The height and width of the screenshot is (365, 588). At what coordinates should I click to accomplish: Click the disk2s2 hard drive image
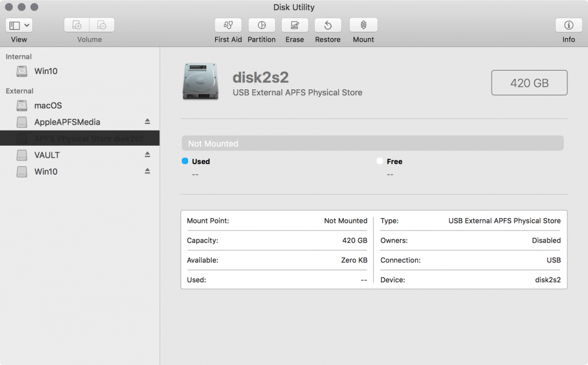coord(201,82)
